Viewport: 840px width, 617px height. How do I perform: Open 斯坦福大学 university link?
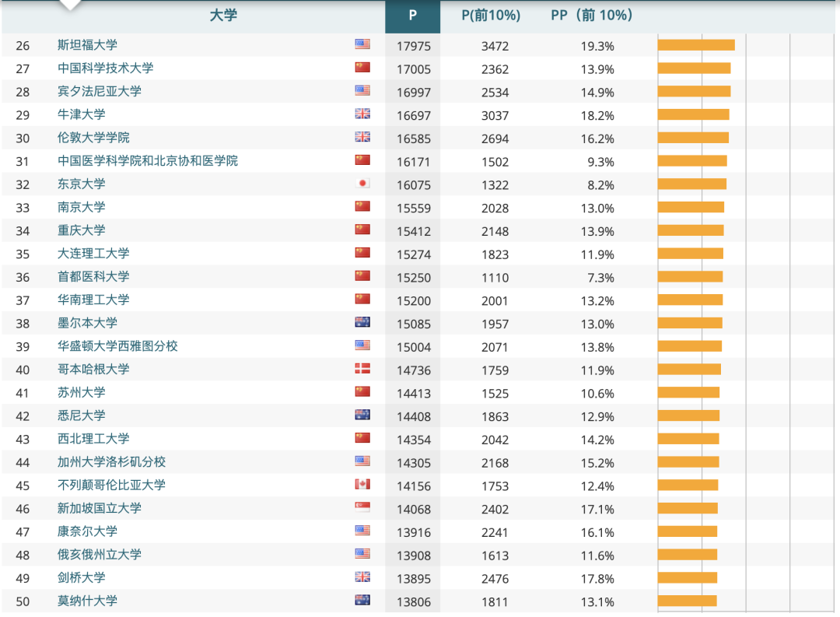pos(87,45)
